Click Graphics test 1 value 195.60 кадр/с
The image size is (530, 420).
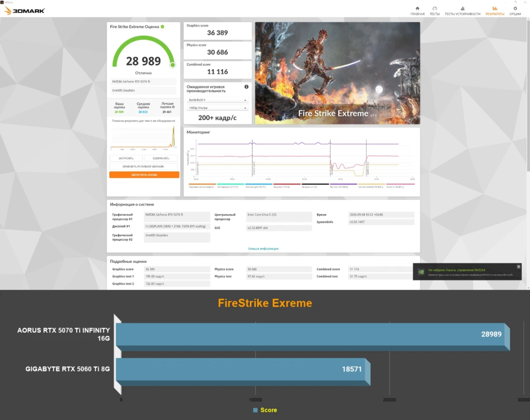(177, 276)
